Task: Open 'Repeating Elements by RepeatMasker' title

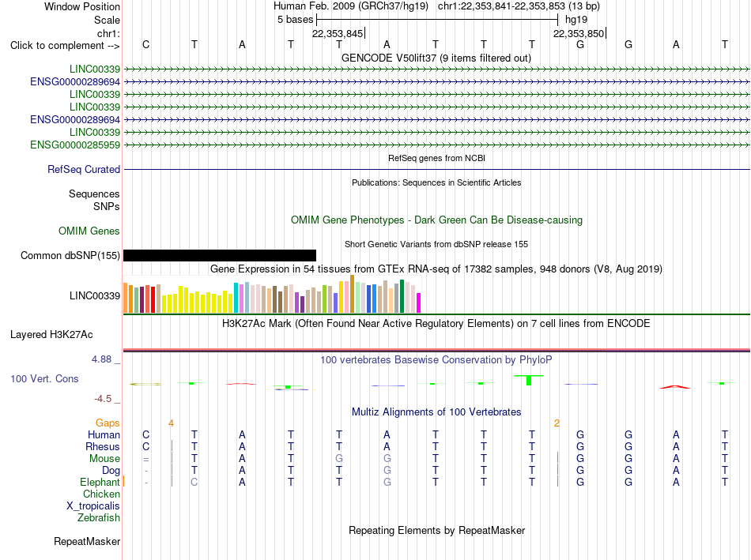Action: [437, 530]
